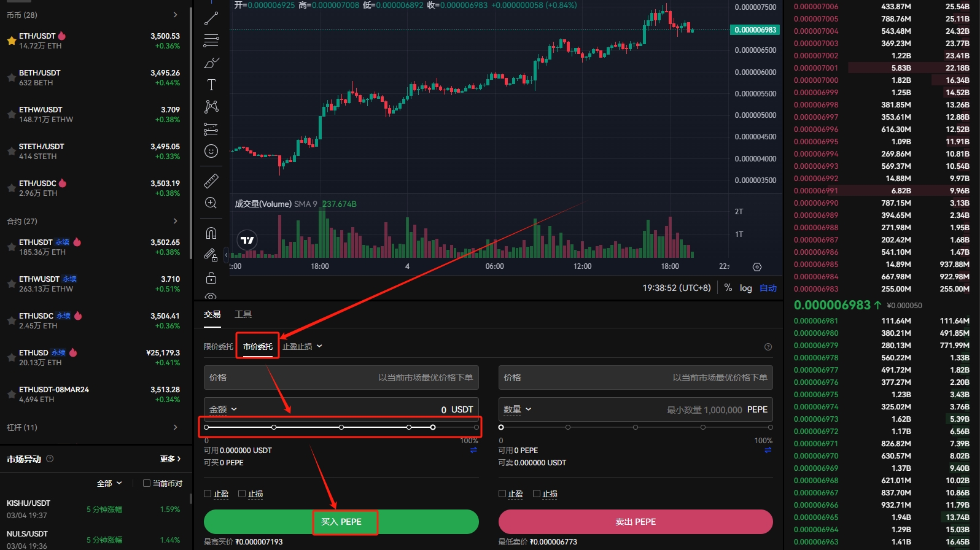Open the 止盈止损 order type dropdown
This screenshot has height=550, width=980.
[302, 347]
